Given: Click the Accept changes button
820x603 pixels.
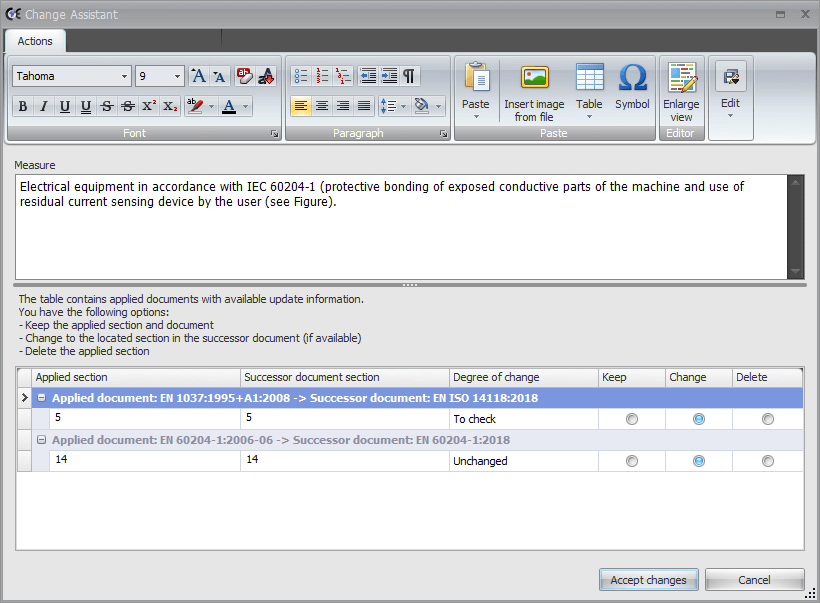Looking at the screenshot, I should pos(648,580).
